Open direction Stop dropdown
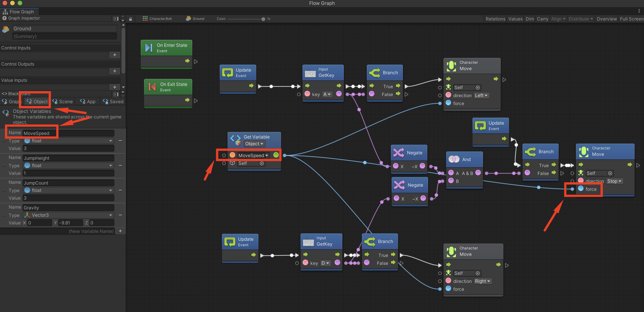644x312 pixels. tap(614, 181)
